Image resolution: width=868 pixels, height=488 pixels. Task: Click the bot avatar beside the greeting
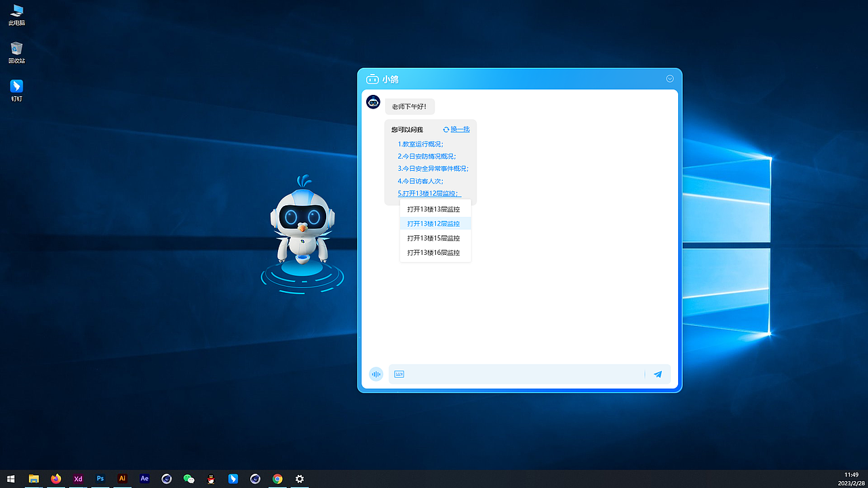(373, 102)
